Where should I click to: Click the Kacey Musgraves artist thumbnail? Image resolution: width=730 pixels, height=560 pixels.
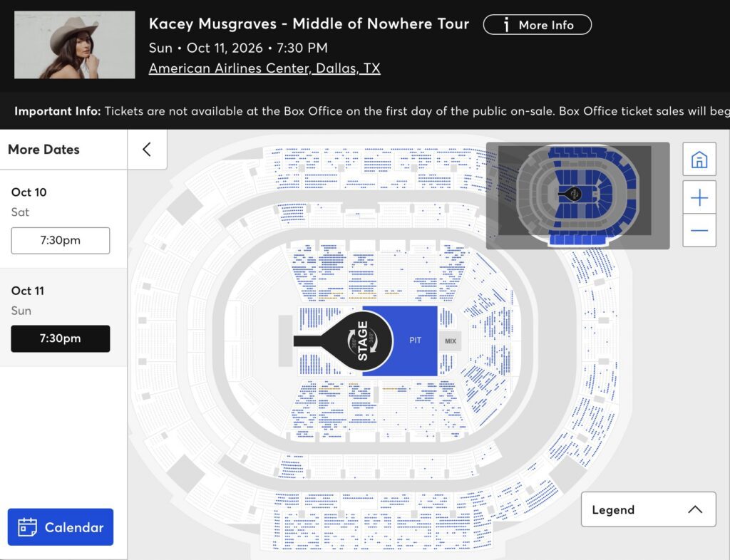74,45
